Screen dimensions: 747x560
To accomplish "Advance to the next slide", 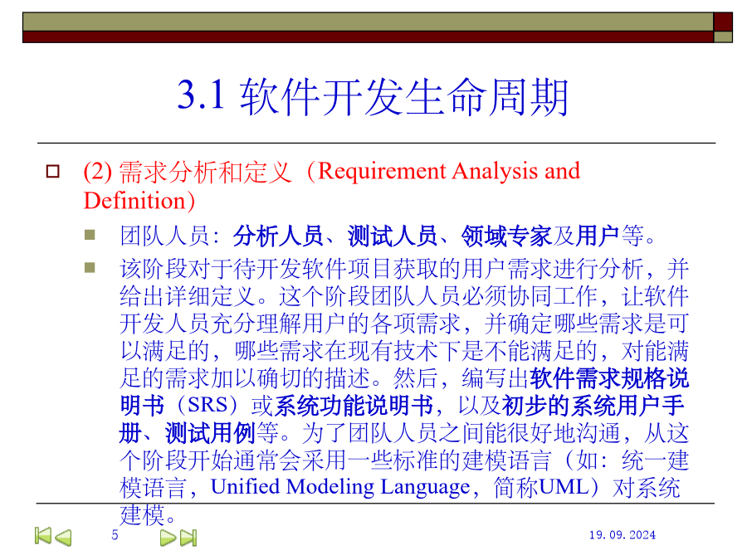I will pyautogui.click(x=168, y=538).
